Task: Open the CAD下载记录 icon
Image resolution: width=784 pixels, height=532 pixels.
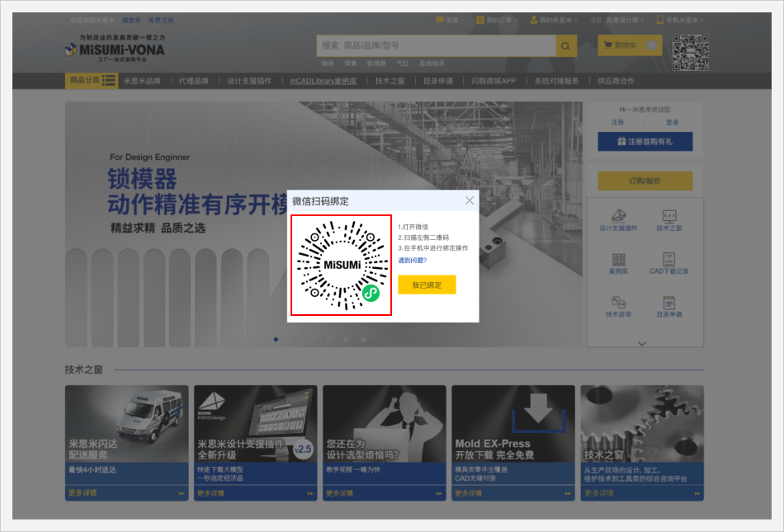Action: click(669, 262)
